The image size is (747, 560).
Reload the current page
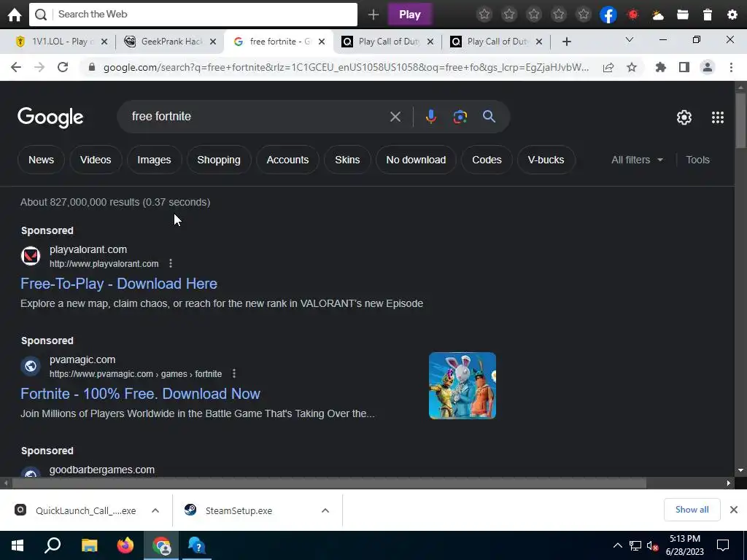(x=63, y=67)
